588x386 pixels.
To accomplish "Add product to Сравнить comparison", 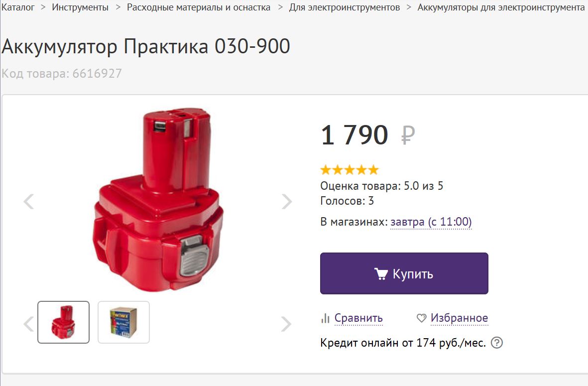I will click(x=358, y=318).
